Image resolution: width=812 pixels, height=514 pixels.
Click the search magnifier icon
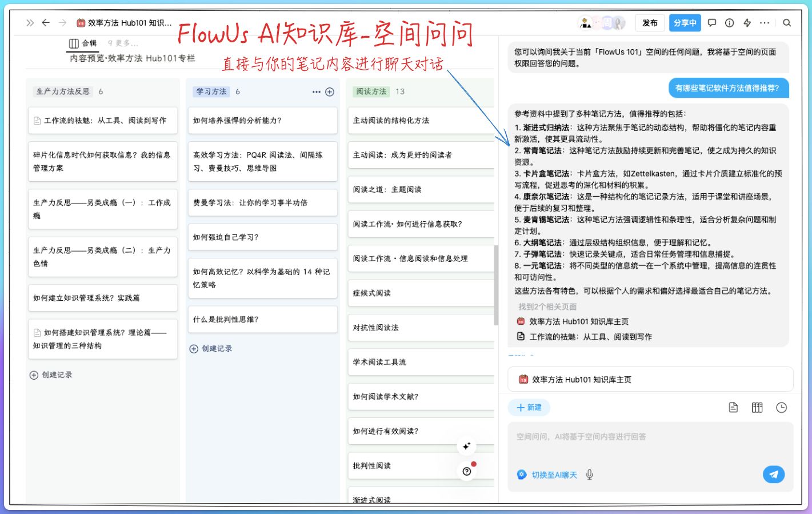tap(787, 23)
